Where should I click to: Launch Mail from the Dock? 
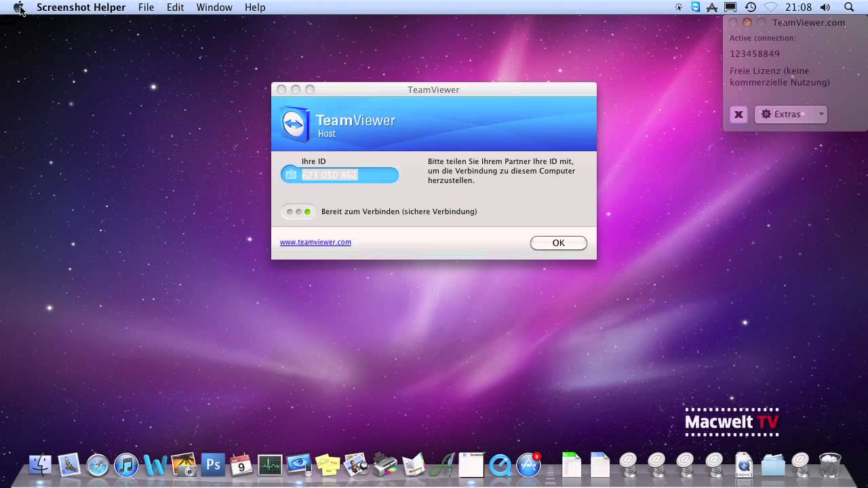[69, 465]
